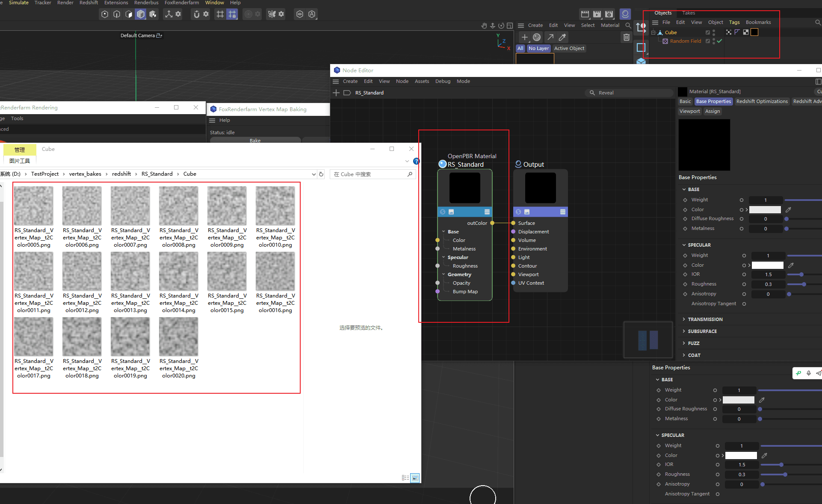Click the Phong tag icon on Cube
Image resolution: width=822 pixels, height=504 pixels.
(x=737, y=32)
